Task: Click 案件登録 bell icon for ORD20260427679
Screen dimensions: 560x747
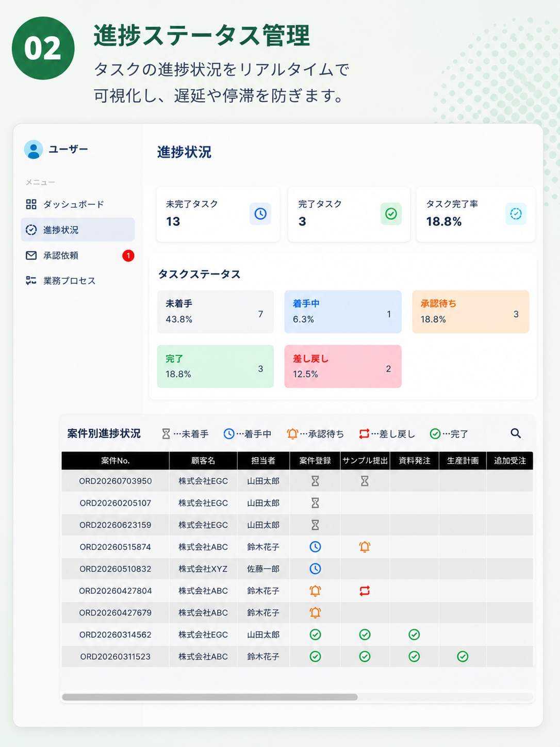Action: tap(315, 612)
